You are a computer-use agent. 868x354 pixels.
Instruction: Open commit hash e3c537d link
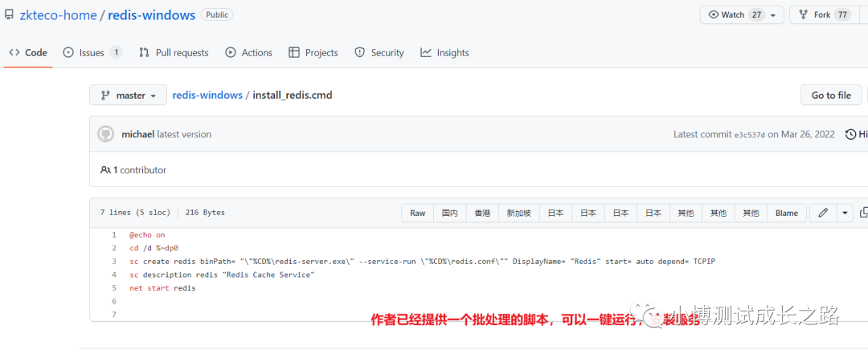(x=750, y=134)
